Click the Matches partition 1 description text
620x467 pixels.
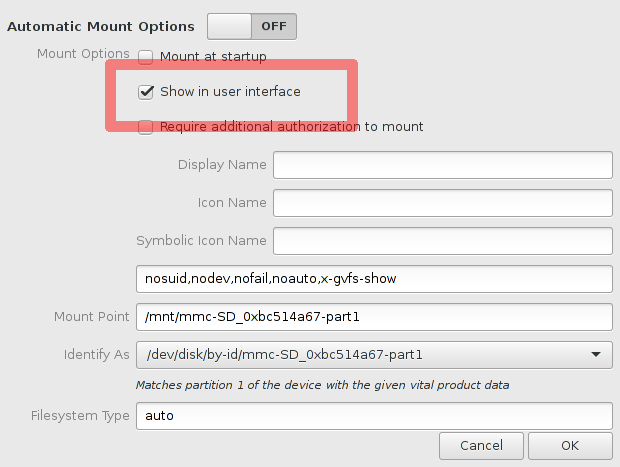(x=322, y=385)
